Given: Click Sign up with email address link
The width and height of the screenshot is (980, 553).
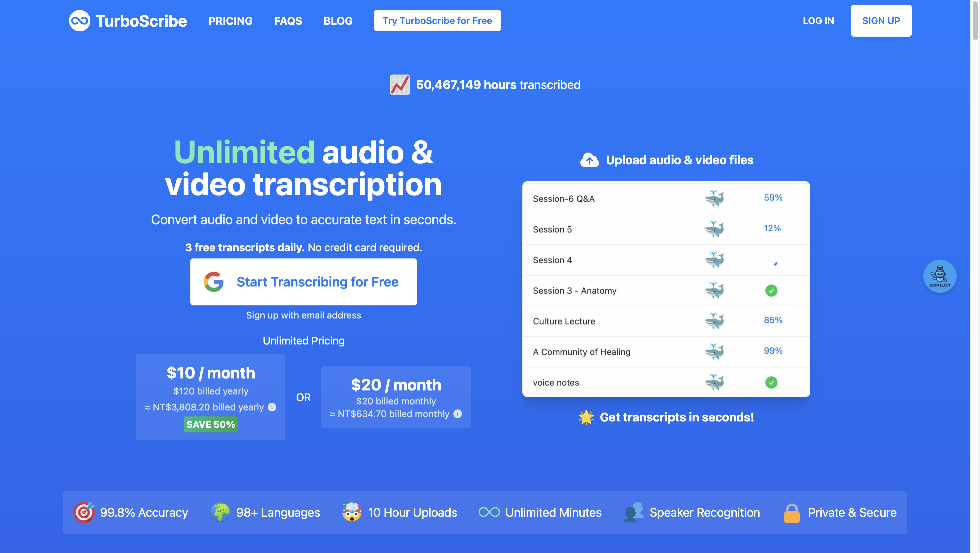Looking at the screenshot, I should tap(304, 315).
